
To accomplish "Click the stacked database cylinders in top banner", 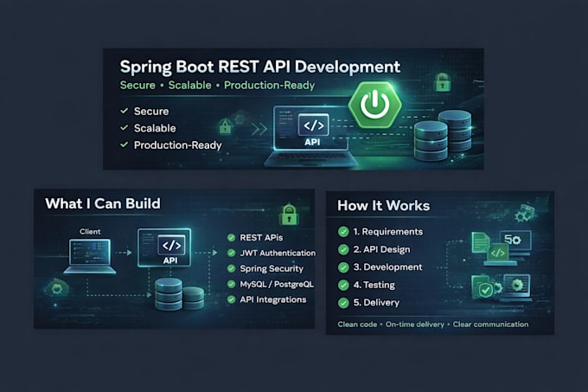I will coord(443,135).
